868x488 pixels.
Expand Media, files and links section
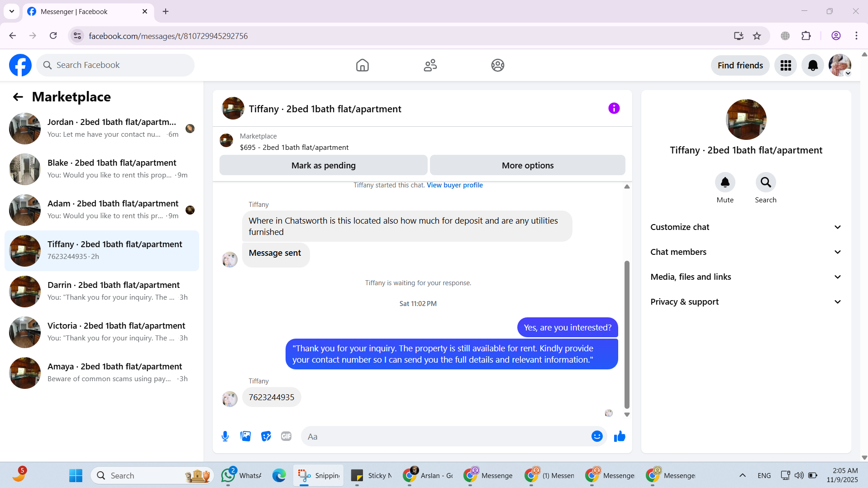click(746, 277)
